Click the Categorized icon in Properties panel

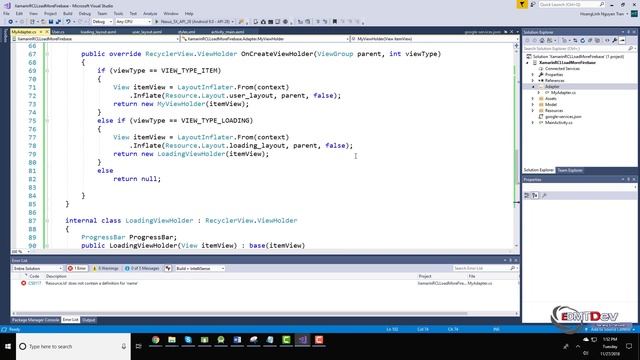point(527,196)
